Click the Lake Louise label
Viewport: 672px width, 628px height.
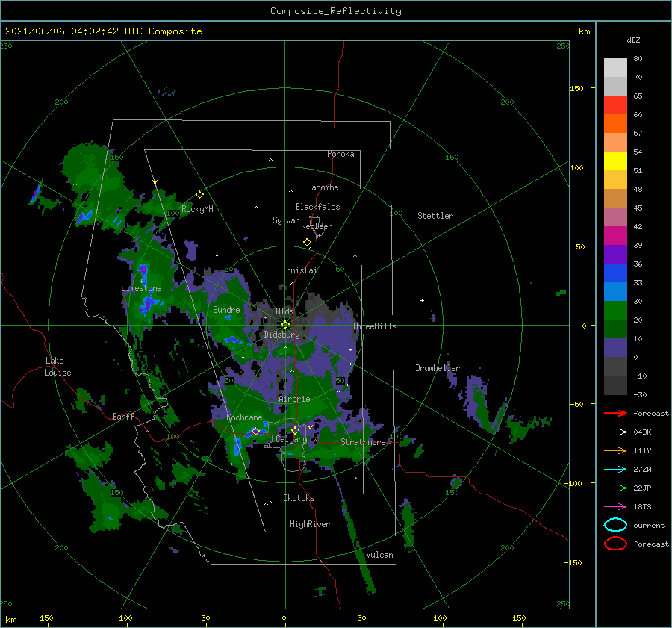[57, 367]
